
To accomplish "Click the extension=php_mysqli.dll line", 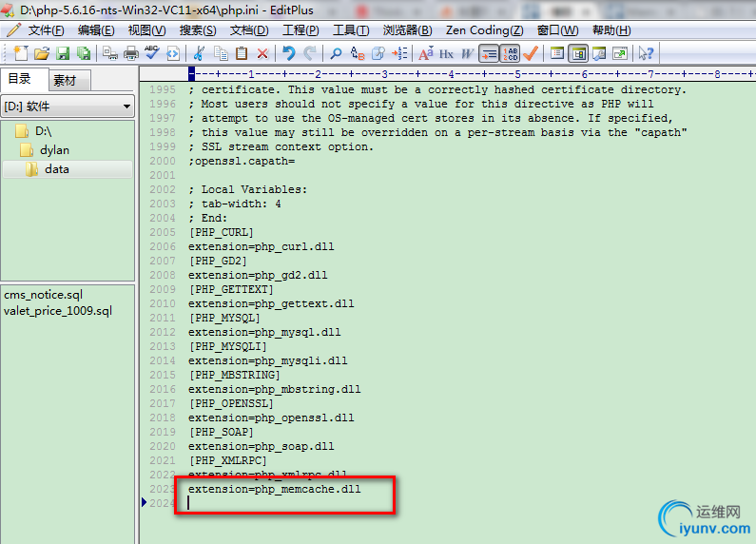I will 267,360.
